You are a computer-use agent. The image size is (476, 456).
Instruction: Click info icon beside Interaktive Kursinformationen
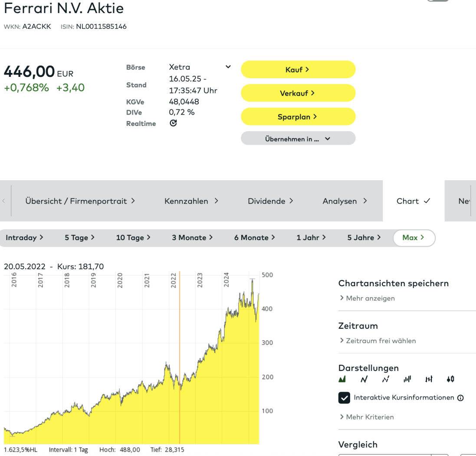coord(460,398)
